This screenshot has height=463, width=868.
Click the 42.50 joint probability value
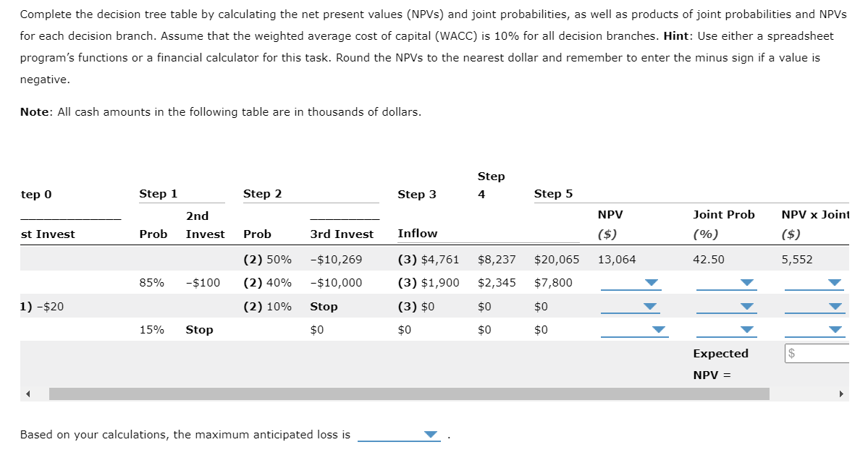pyautogui.click(x=709, y=260)
